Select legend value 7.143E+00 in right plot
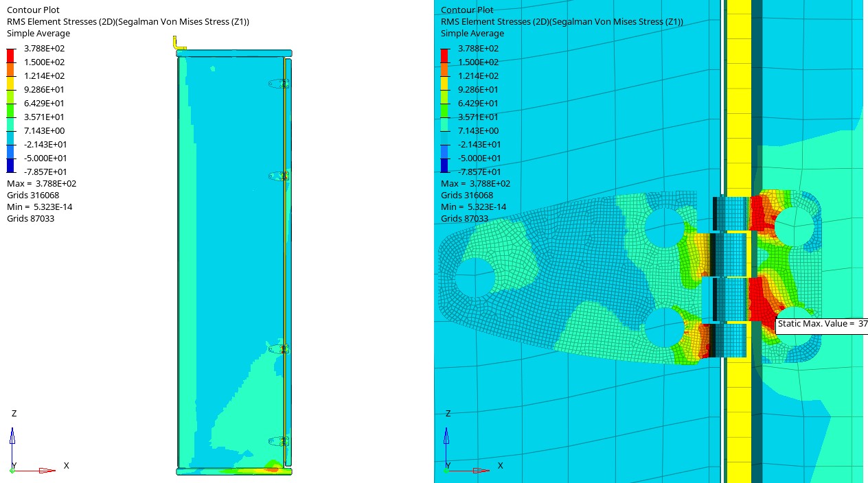 click(478, 131)
